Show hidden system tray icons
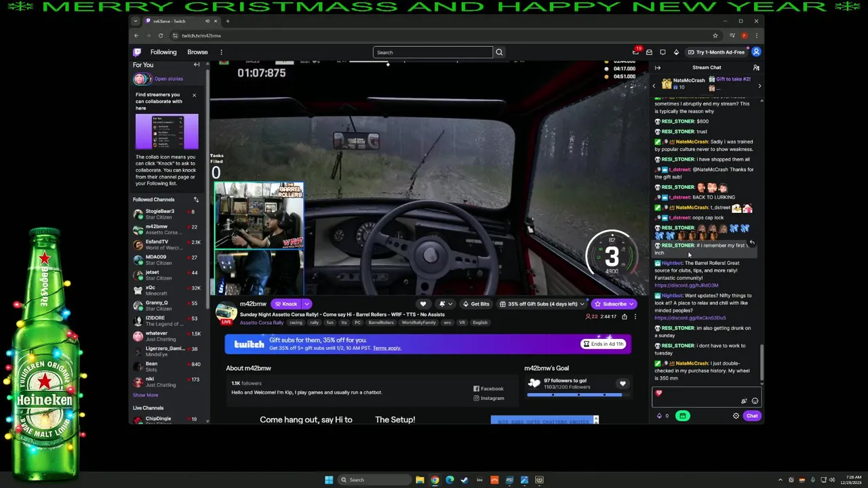 pos(780,480)
